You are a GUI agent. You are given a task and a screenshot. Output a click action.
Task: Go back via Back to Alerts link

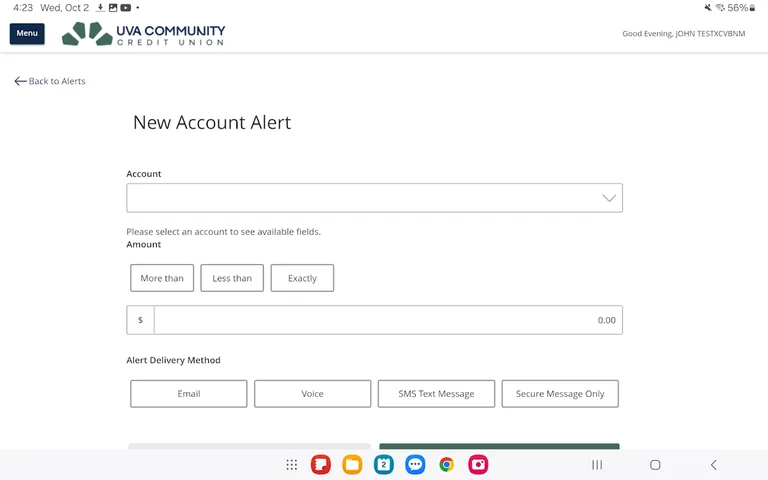50,81
